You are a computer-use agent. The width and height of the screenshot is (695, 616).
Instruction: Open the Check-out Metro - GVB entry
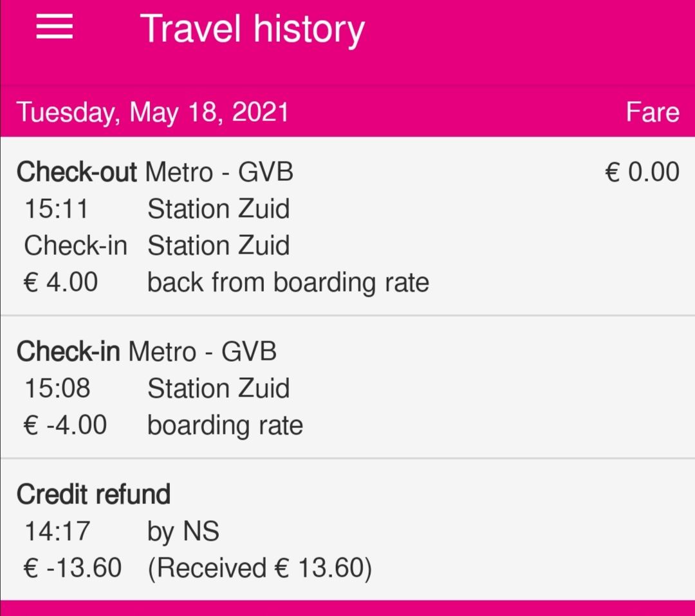347,227
